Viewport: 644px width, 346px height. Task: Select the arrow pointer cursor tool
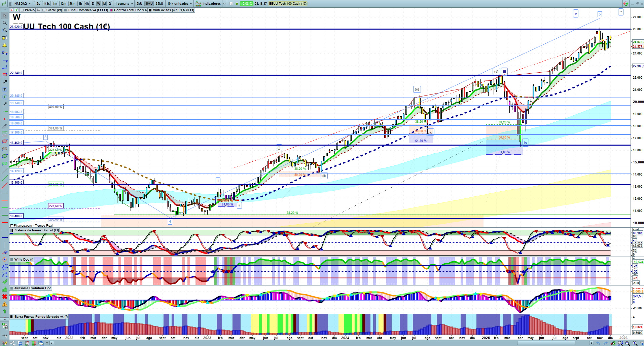5,15
